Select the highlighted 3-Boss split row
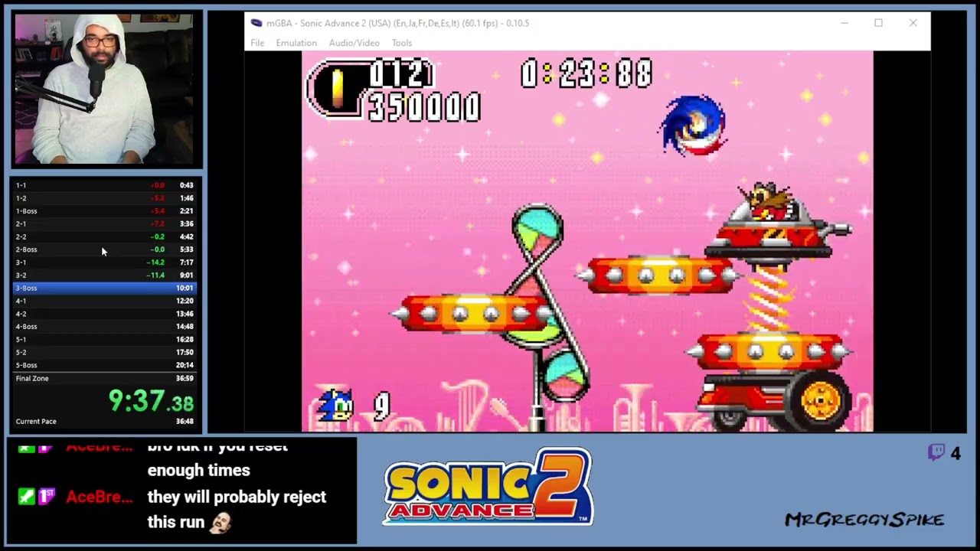This screenshot has height=551, width=980. coord(105,288)
